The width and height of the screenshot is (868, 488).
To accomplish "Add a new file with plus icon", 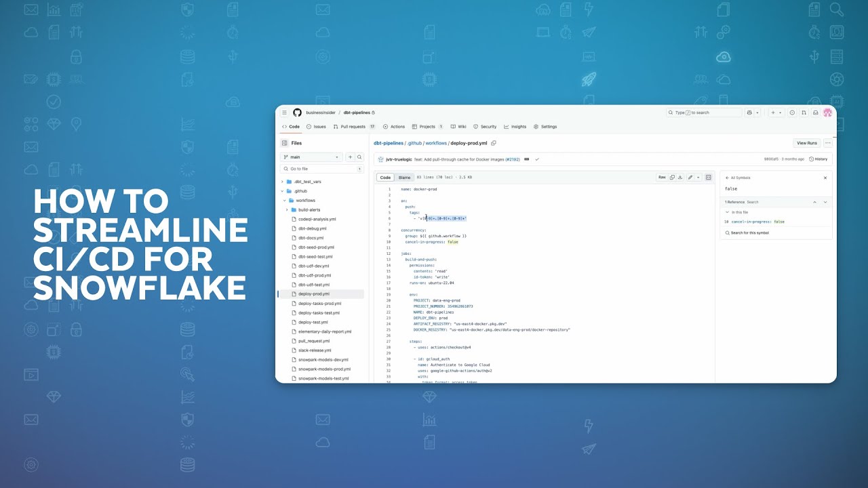I will click(x=351, y=157).
